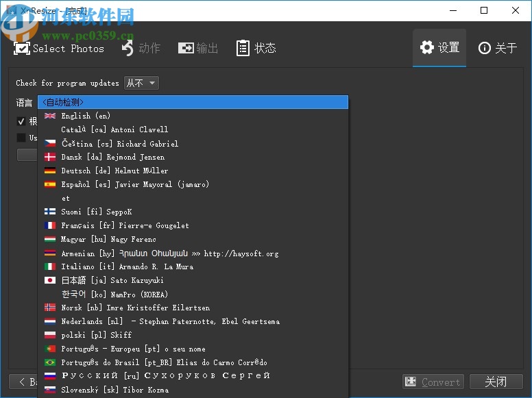Pick polski [pl] Skiff
The height and width of the screenshot is (398, 532).
tap(193, 335)
